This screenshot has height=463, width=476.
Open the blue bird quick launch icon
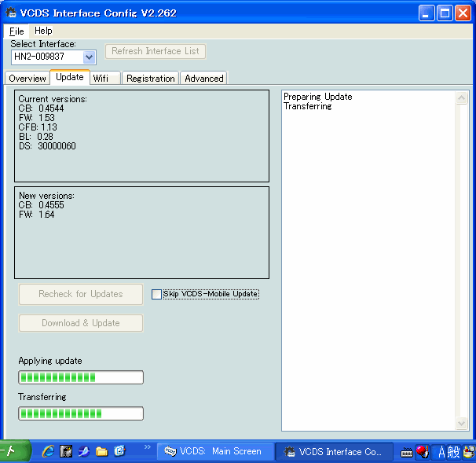tap(84, 451)
